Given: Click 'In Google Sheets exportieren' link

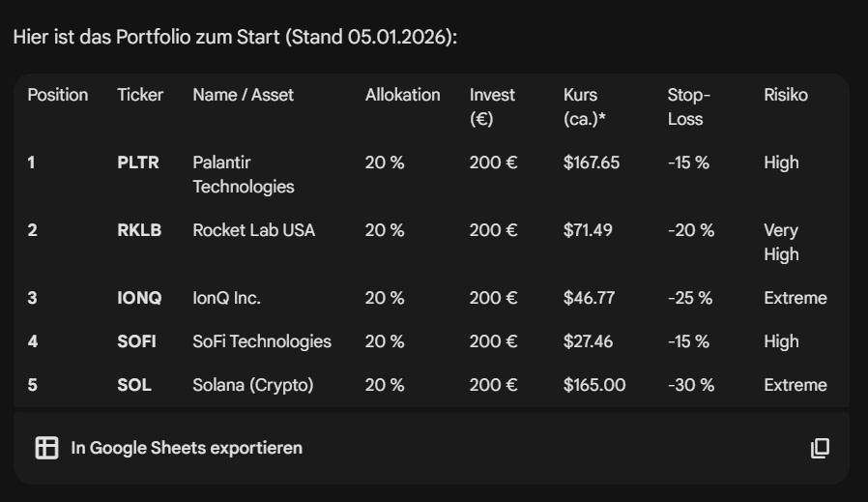Looking at the screenshot, I should click(187, 448).
